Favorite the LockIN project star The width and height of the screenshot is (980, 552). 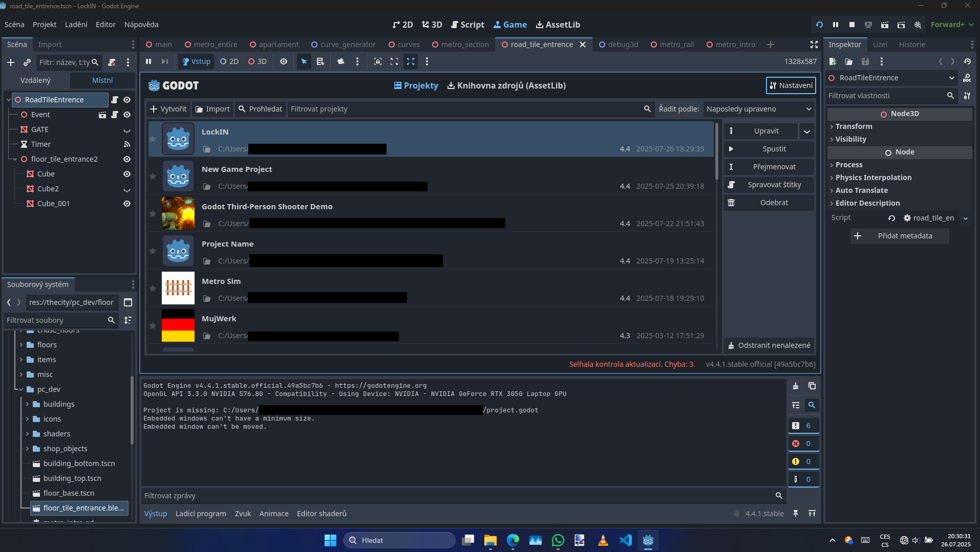tap(153, 139)
